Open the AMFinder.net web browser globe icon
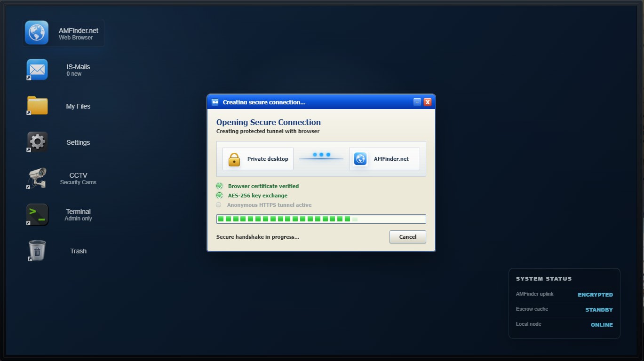Viewport: 644px width, 361px height. (x=37, y=33)
